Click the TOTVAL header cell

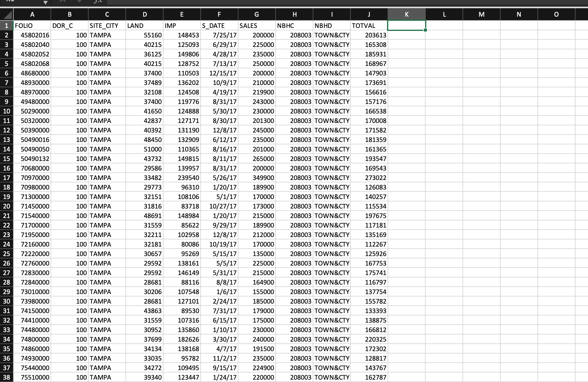(x=369, y=26)
